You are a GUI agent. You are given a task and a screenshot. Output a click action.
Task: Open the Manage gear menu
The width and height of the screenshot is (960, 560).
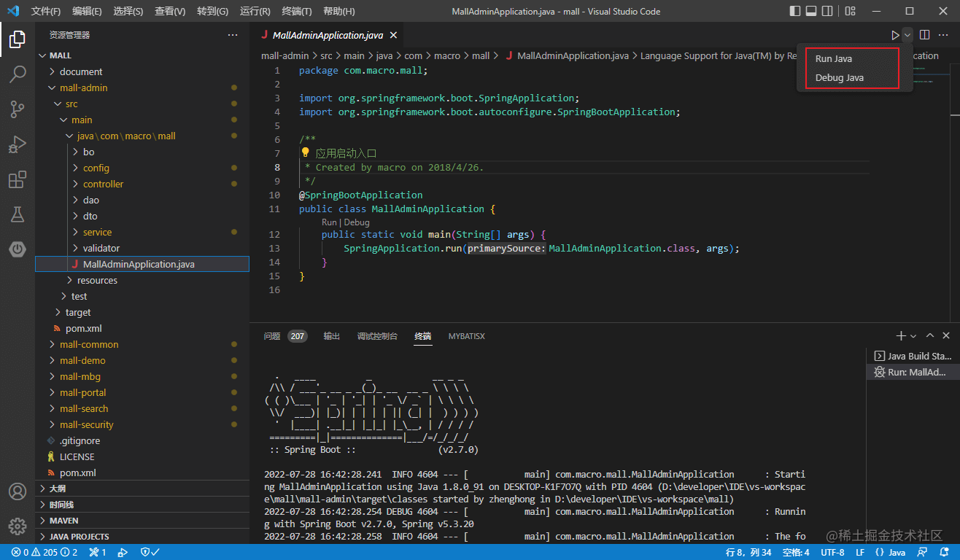[18, 526]
